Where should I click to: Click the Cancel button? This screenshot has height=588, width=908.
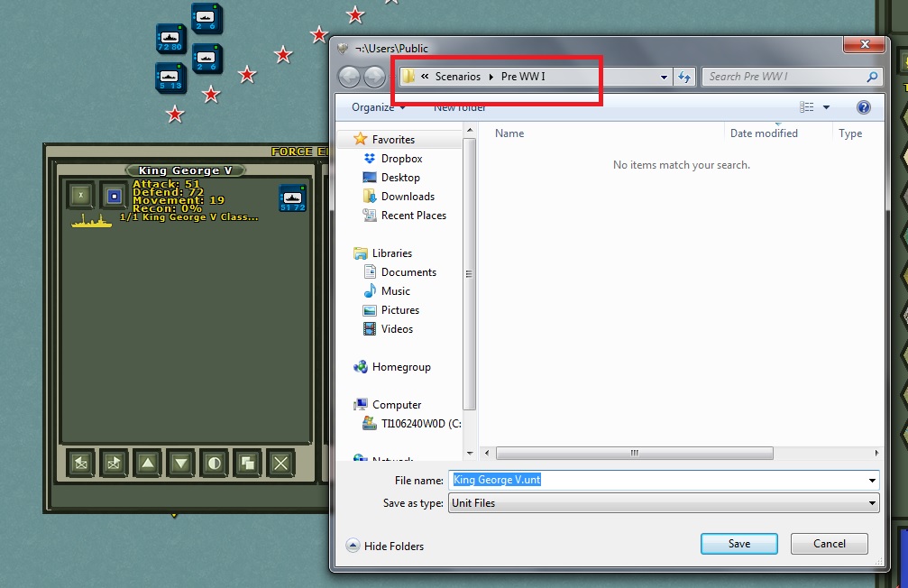click(830, 544)
